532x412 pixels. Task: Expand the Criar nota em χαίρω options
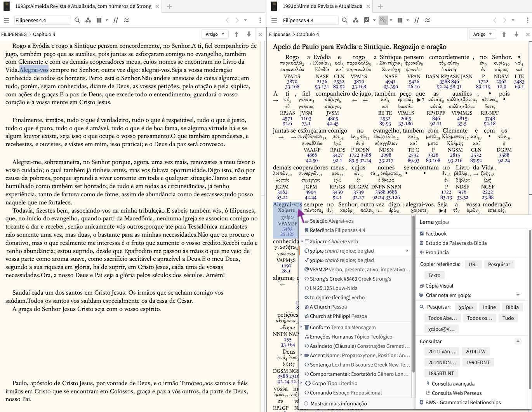518,295
